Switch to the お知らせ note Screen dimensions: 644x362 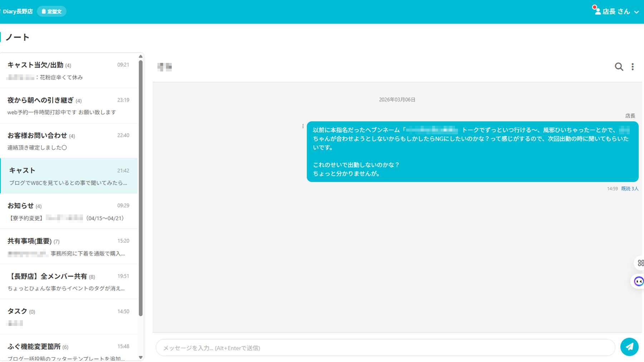tap(69, 211)
